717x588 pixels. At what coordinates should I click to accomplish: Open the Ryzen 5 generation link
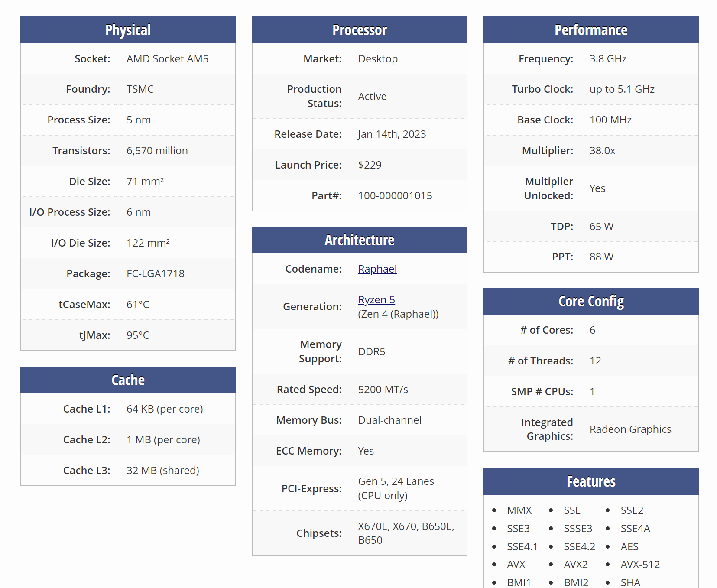[376, 300]
